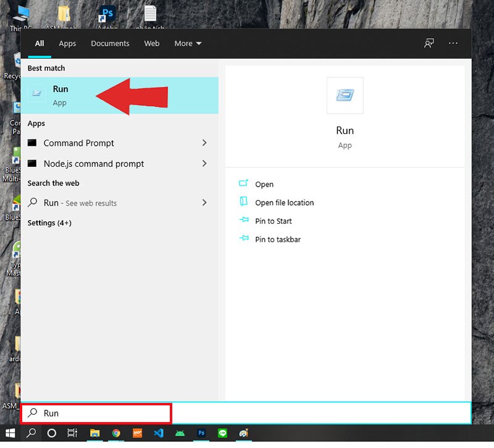Open feedback icon in search header
Image resolution: width=494 pixels, height=448 pixels.
pyautogui.click(x=429, y=43)
